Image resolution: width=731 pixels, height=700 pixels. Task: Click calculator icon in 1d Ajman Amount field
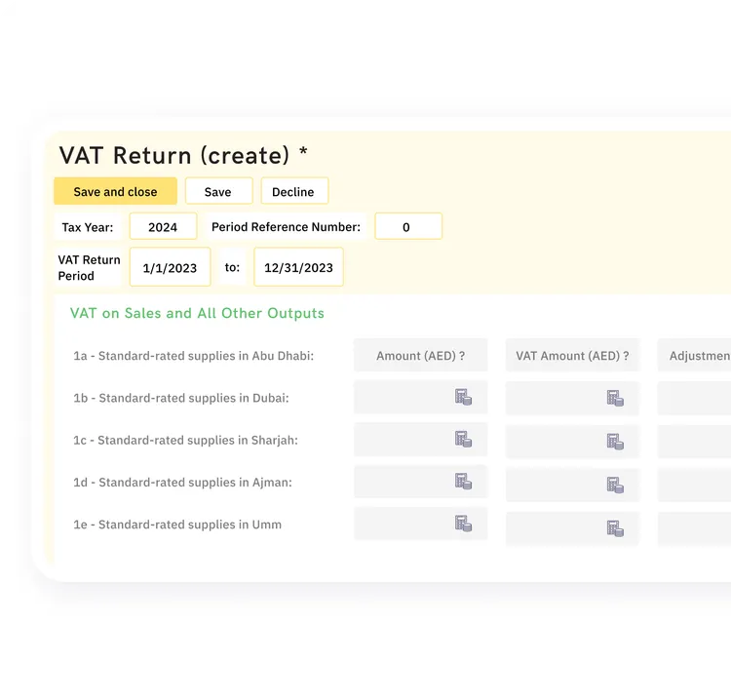[x=463, y=482]
